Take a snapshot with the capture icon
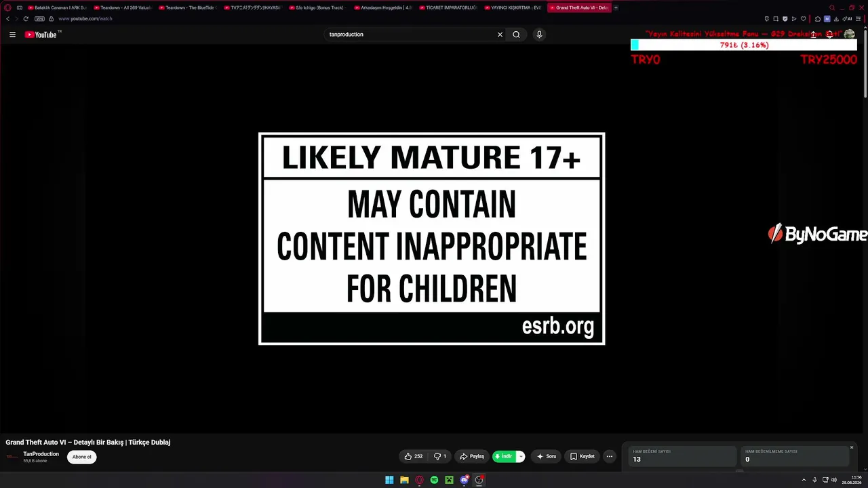This screenshot has width=868, height=488. coord(776,19)
